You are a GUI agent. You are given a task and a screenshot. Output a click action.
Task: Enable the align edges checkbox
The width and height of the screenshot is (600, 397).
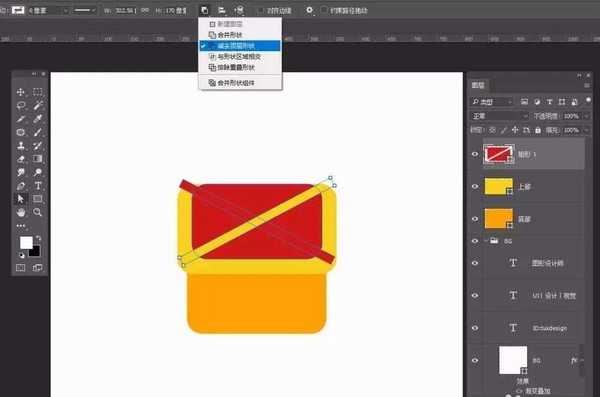261,11
